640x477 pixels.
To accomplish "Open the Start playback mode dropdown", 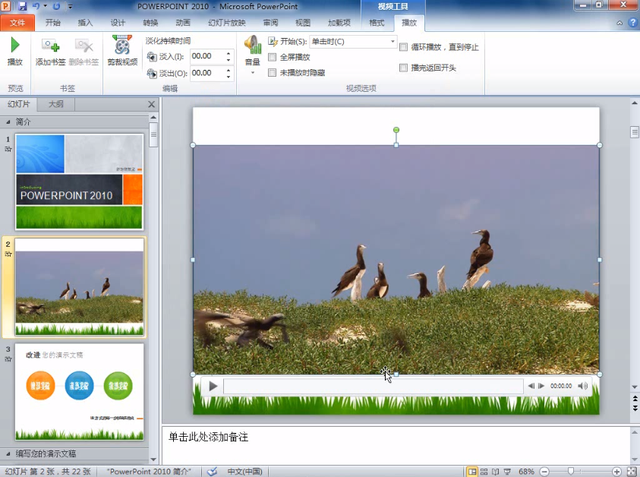I will 391,42.
